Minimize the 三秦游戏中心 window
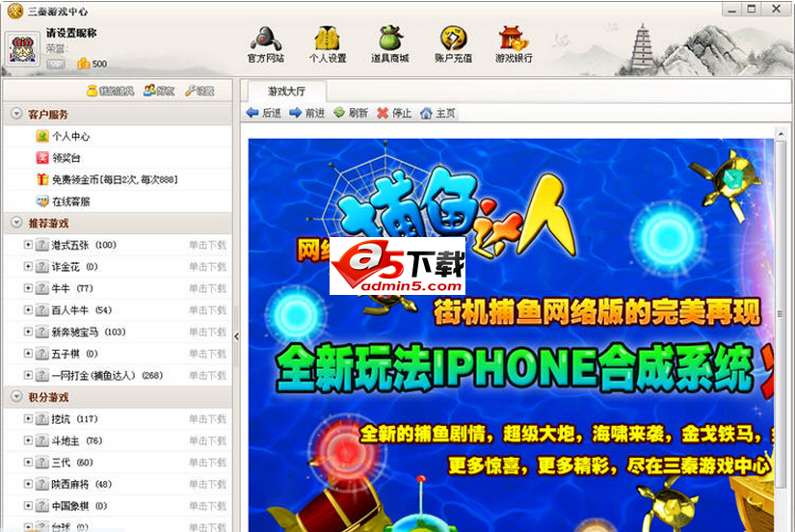This screenshot has height=532, width=795. [x=732, y=9]
